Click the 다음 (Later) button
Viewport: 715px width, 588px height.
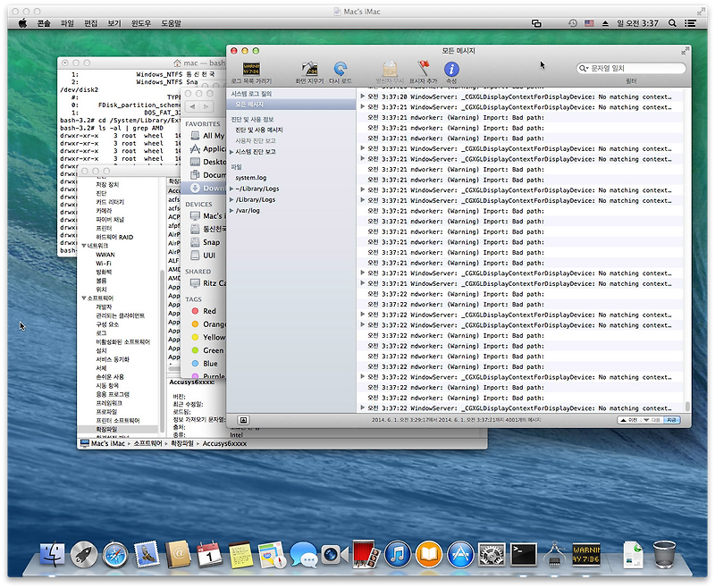pos(652,420)
